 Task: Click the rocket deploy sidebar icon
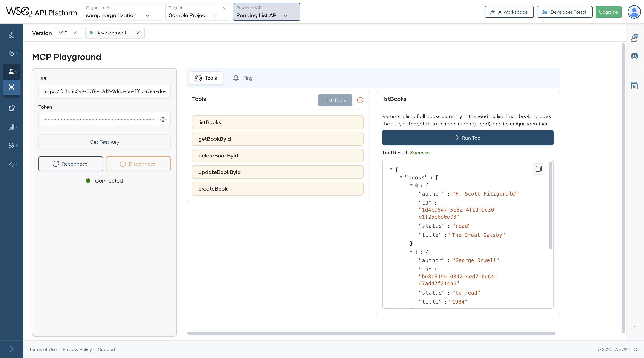12,108
